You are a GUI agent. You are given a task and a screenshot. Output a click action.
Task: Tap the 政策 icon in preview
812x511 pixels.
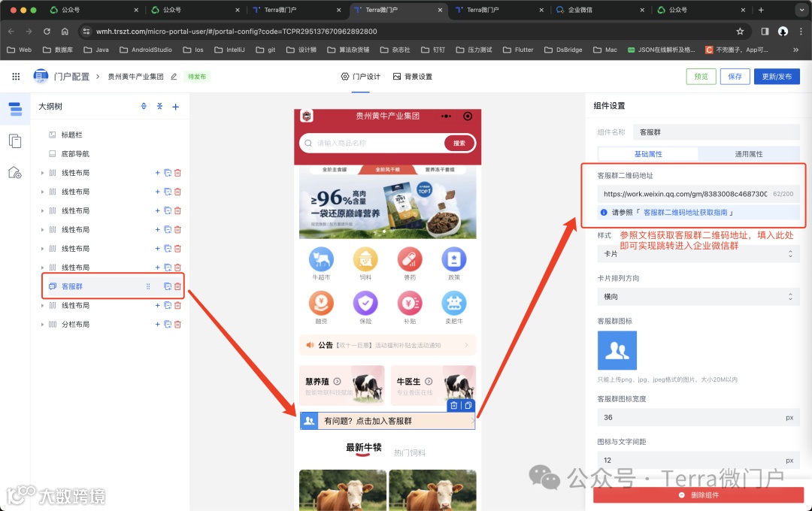[x=454, y=259]
